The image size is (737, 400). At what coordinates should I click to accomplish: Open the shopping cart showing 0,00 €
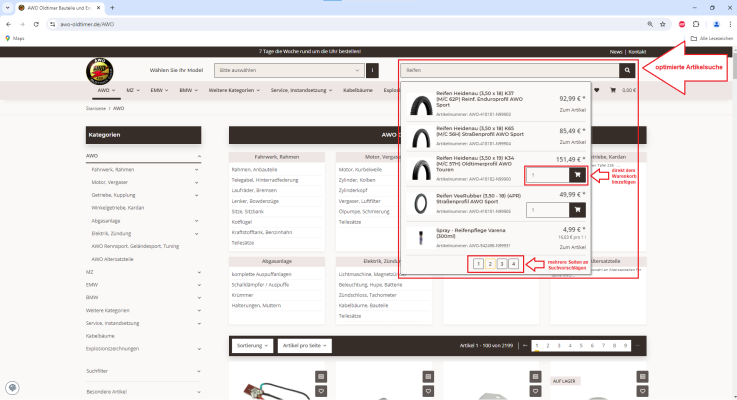623,90
